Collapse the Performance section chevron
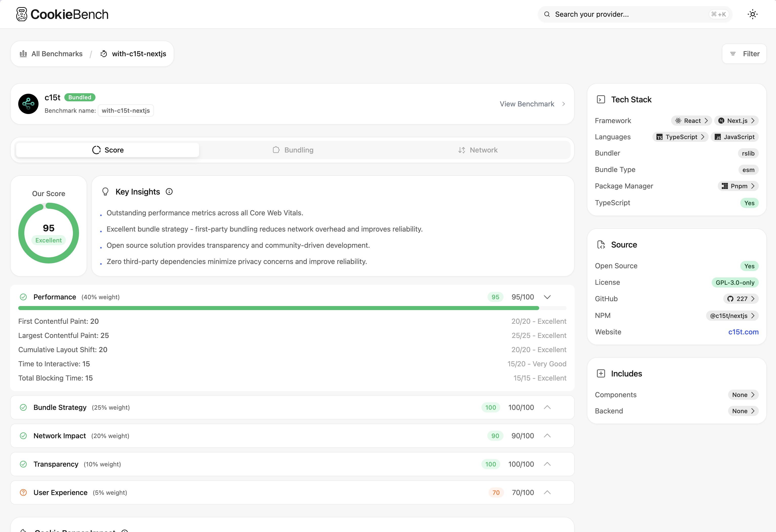Image resolution: width=776 pixels, height=532 pixels. point(547,297)
